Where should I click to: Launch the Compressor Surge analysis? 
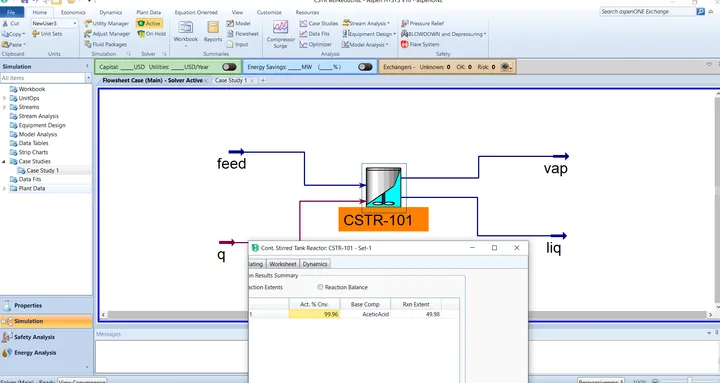click(281, 34)
